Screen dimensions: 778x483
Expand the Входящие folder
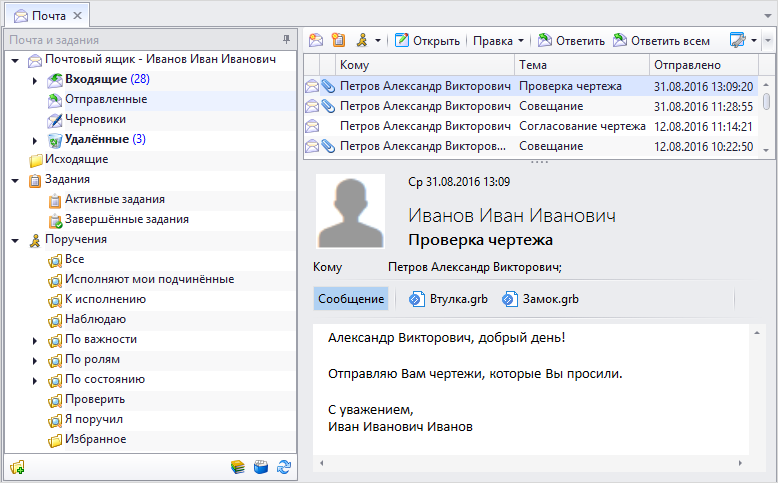[35, 80]
